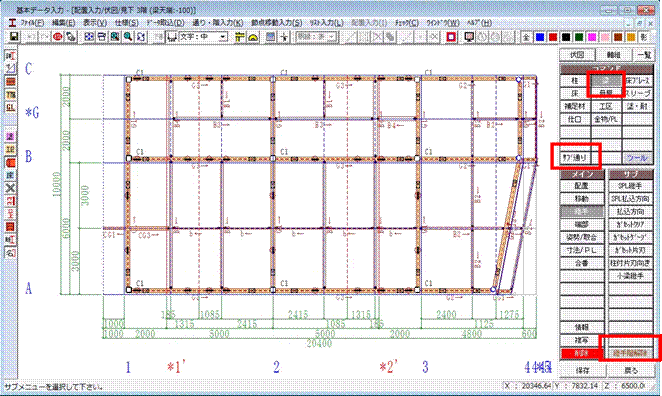The width and height of the screenshot is (662, 396).
Task: Click the yellow arc measurement toolbar icon
Action: (x=253, y=37)
